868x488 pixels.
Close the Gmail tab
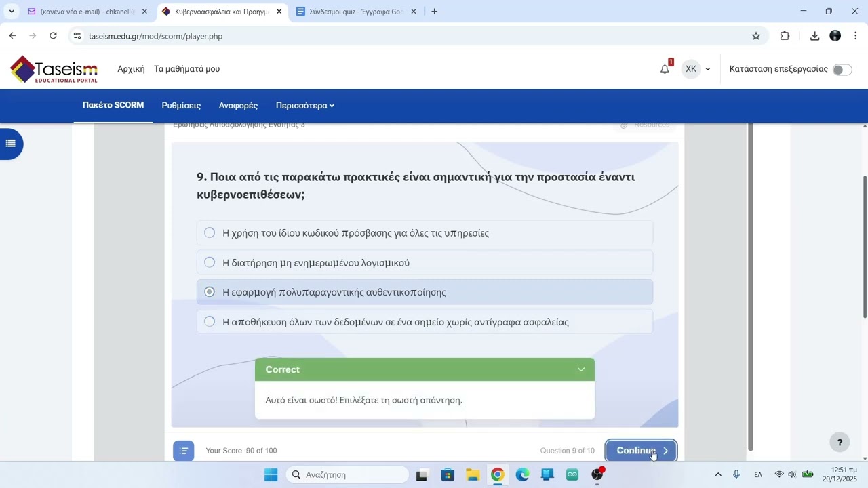(x=144, y=12)
